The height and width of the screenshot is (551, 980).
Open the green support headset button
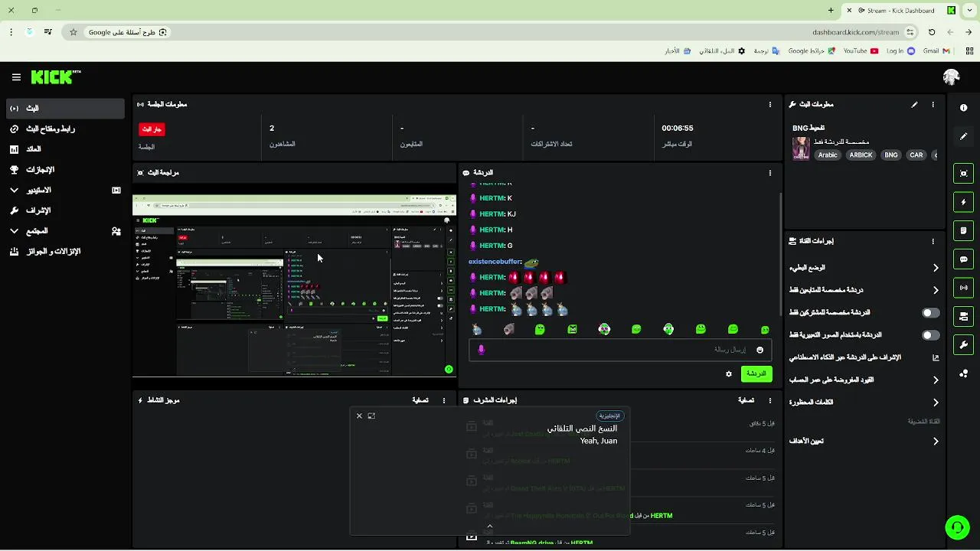957,527
